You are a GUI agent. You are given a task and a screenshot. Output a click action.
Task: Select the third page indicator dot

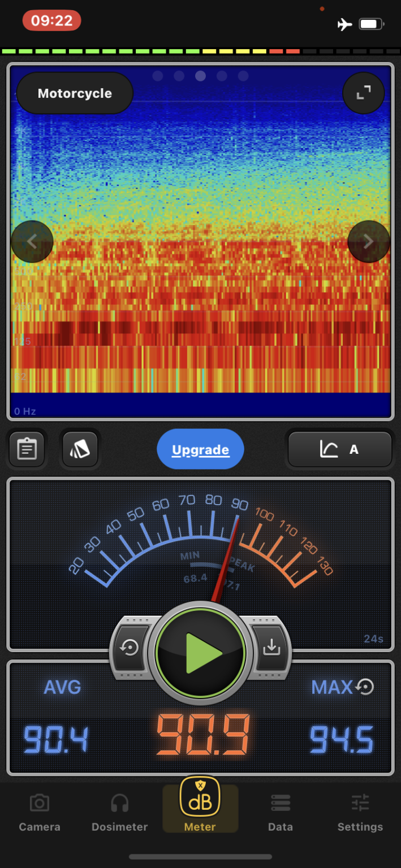pos(200,76)
